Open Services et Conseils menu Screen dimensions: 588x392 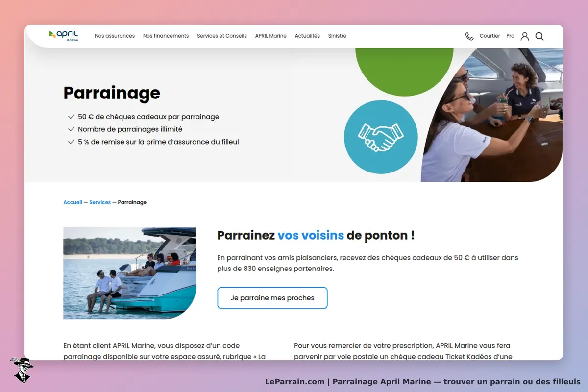[x=222, y=36]
